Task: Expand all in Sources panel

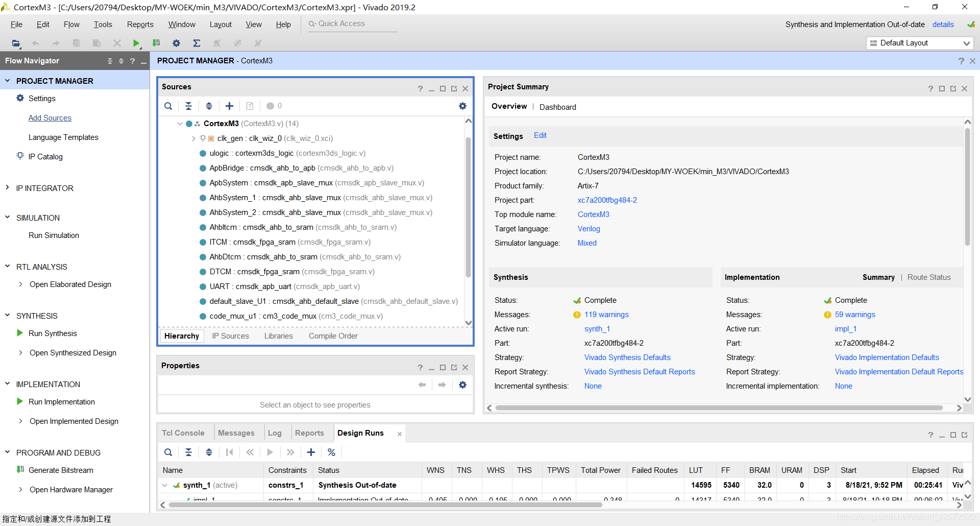Action: pos(209,106)
